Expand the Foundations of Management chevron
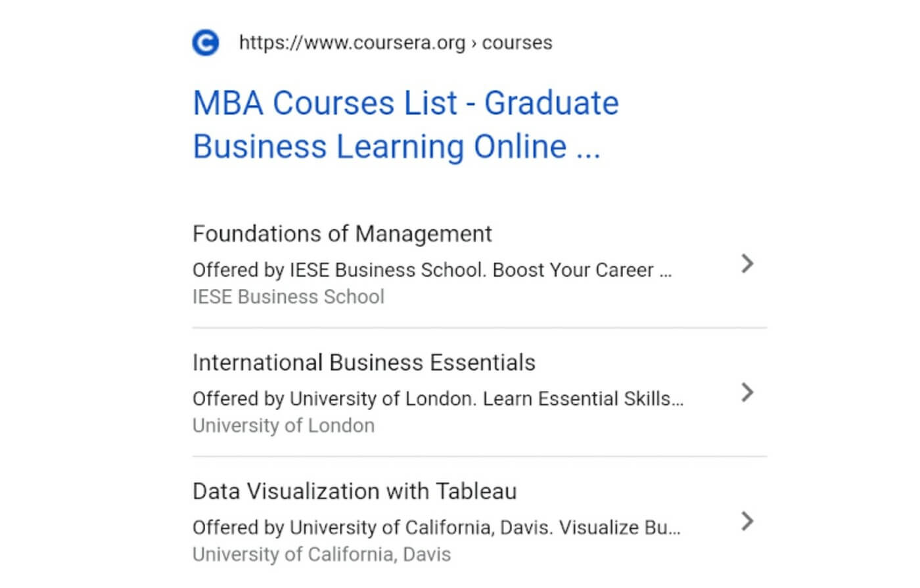Image resolution: width=920 pixels, height=588 pixels. point(747,263)
